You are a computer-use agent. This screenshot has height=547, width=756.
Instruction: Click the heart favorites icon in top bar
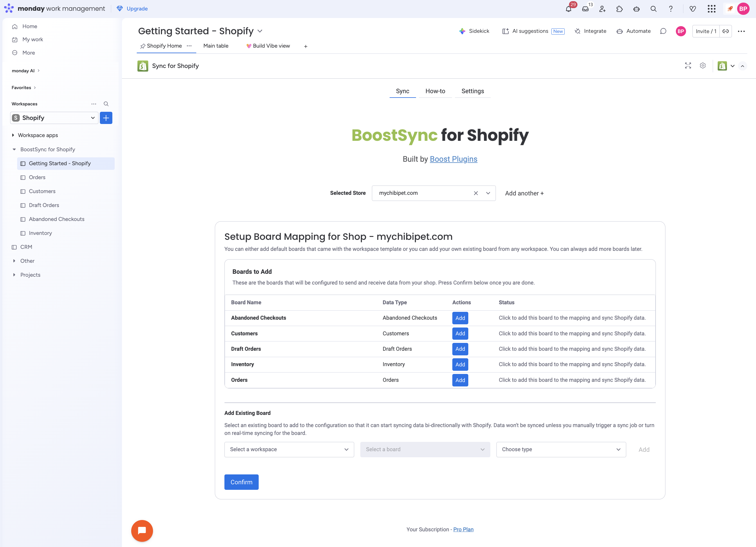(x=693, y=9)
